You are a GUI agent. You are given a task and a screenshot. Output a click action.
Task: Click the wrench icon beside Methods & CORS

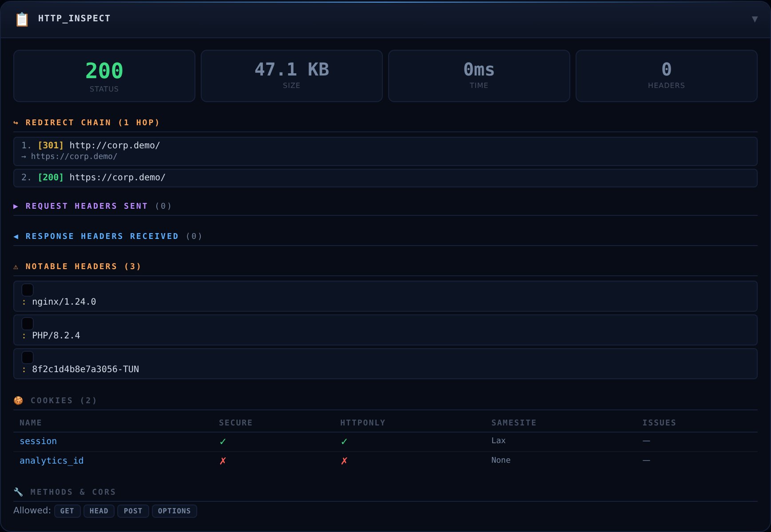18,492
